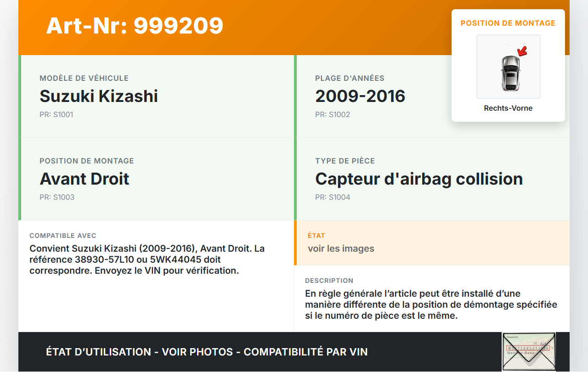Click the red arrow on the car diagram
The height and width of the screenshot is (372, 588).
522,50
